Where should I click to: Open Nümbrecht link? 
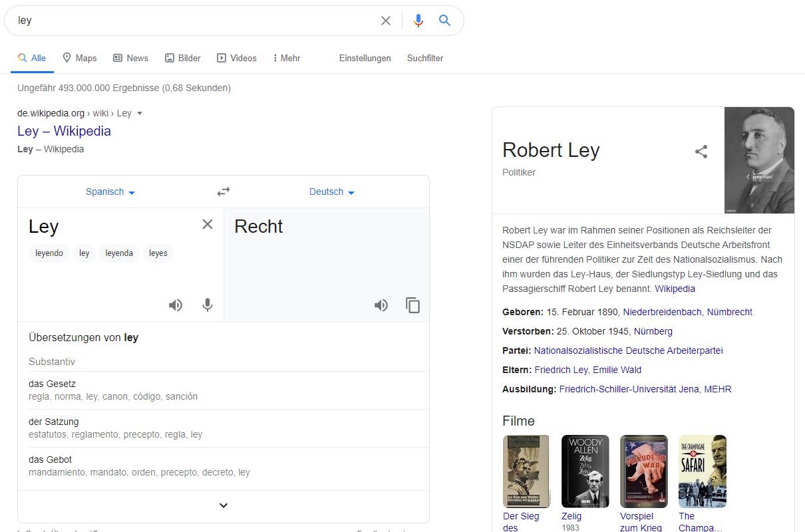(x=730, y=312)
